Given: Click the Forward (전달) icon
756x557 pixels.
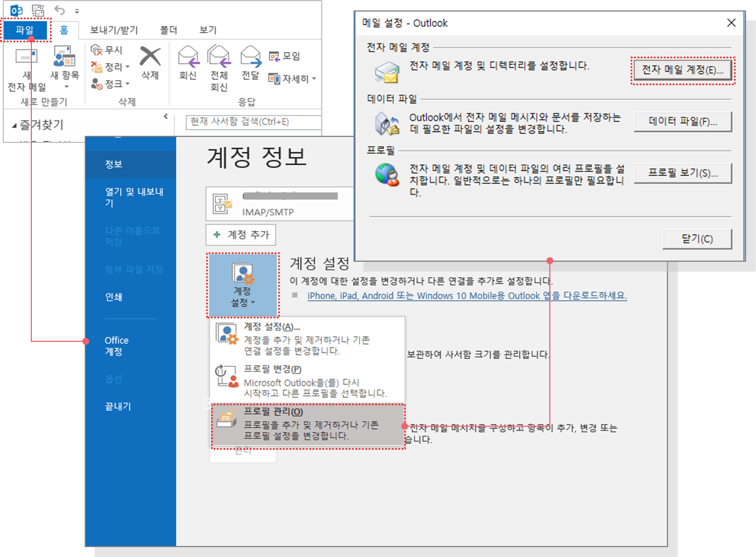Looking at the screenshot, I should 251,57.
